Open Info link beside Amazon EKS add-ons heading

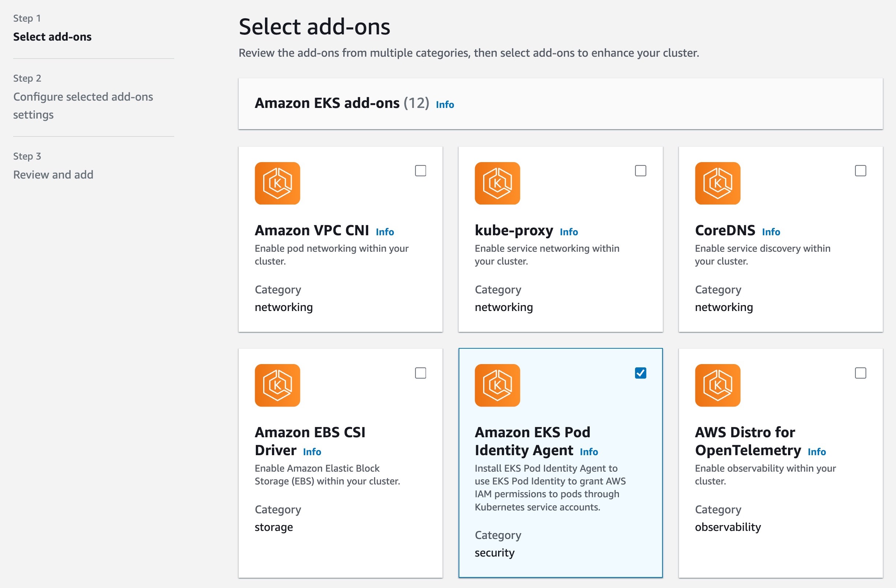(x=445, y=104)
